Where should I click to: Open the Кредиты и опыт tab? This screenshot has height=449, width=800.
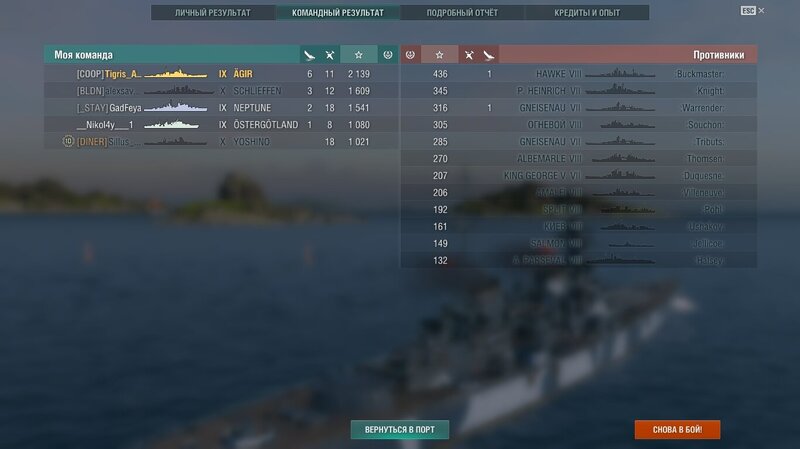point(587,13)
